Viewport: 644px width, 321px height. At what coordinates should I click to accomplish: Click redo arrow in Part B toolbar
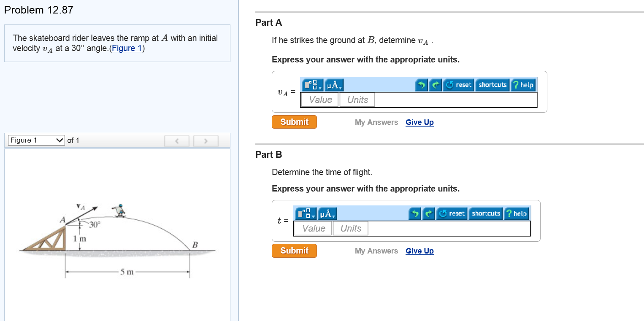428,213
